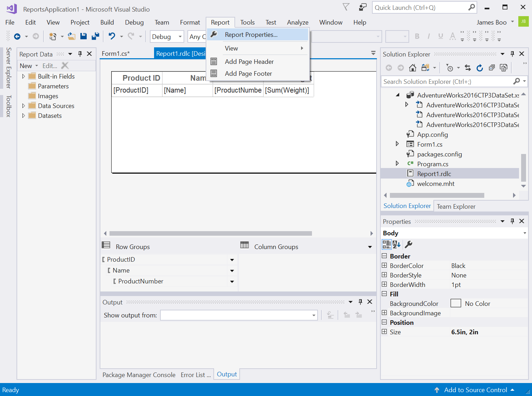
Task: Expand the Program.cs tree node
Action: (397, 163)
